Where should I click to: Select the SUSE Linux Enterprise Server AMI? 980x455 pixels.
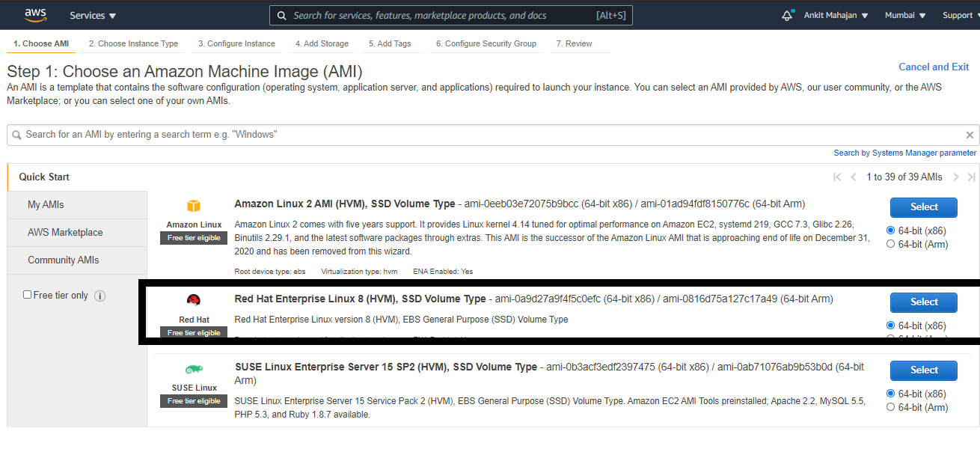click(x=924, y=370)
